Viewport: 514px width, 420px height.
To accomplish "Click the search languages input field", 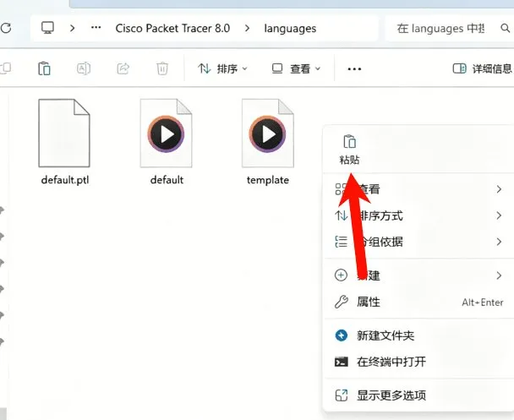I will click(x=441, y=28).
